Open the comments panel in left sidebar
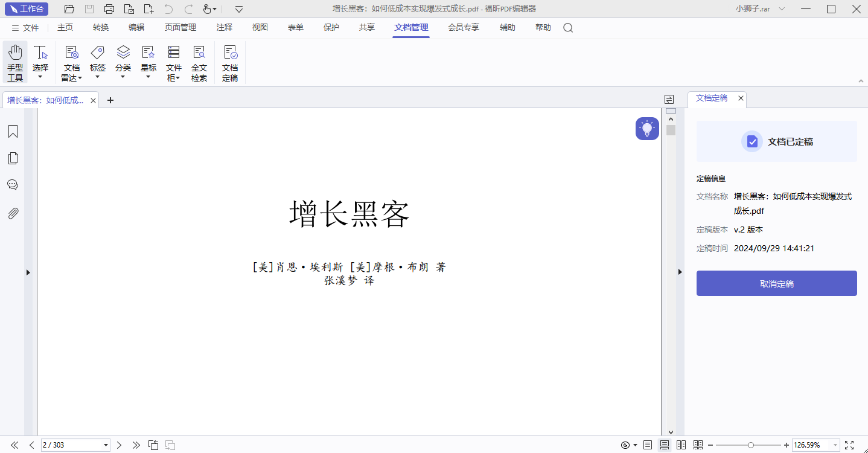Viewport: 868px width, 453px height. [13, 185]
